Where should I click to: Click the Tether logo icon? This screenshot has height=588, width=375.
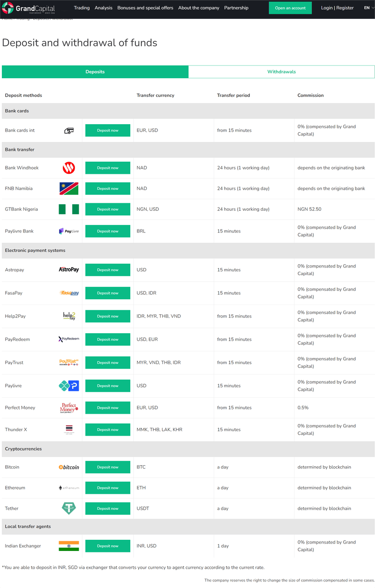69,508
